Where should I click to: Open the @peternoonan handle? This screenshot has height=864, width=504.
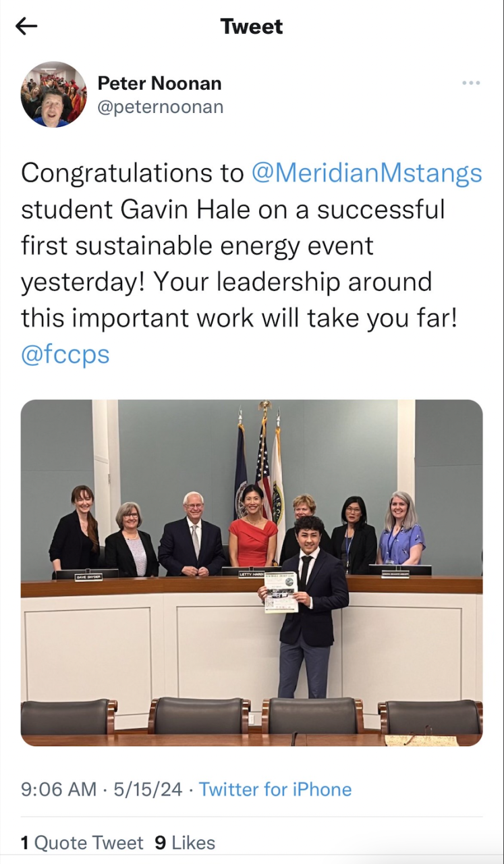coord(161,107)
